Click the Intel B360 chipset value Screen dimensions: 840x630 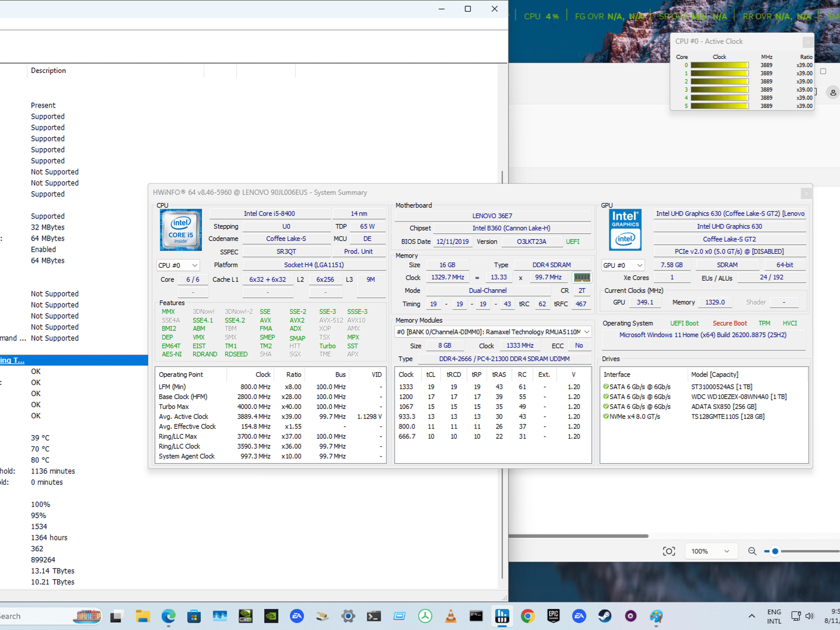[511, 228]
